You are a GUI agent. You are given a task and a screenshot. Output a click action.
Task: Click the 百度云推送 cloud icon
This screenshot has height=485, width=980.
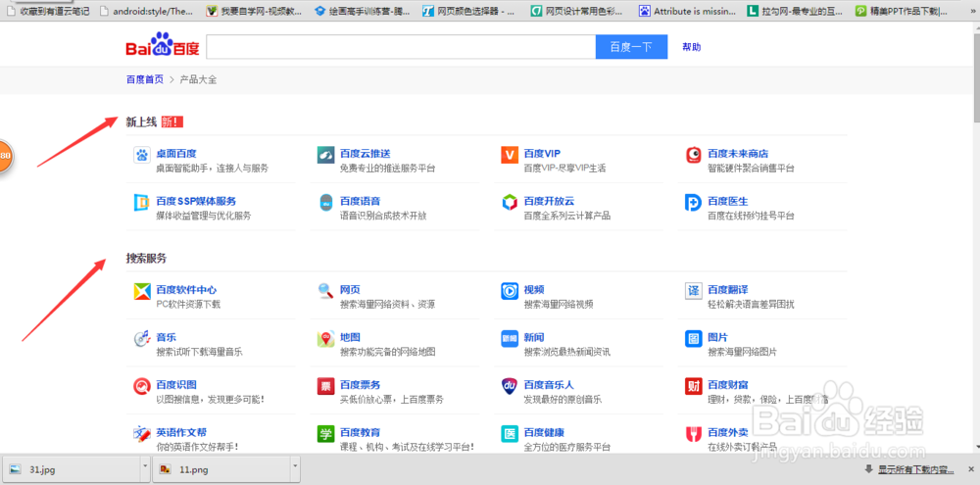325,155
